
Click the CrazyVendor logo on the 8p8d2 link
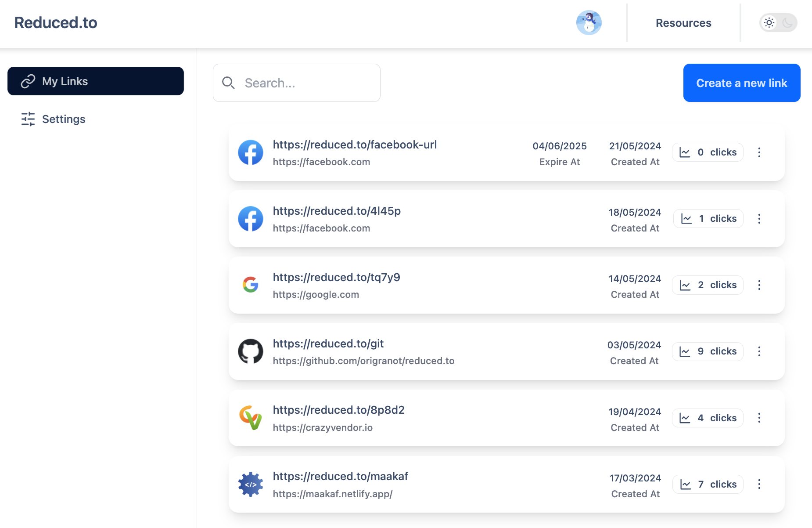[251, 418]
